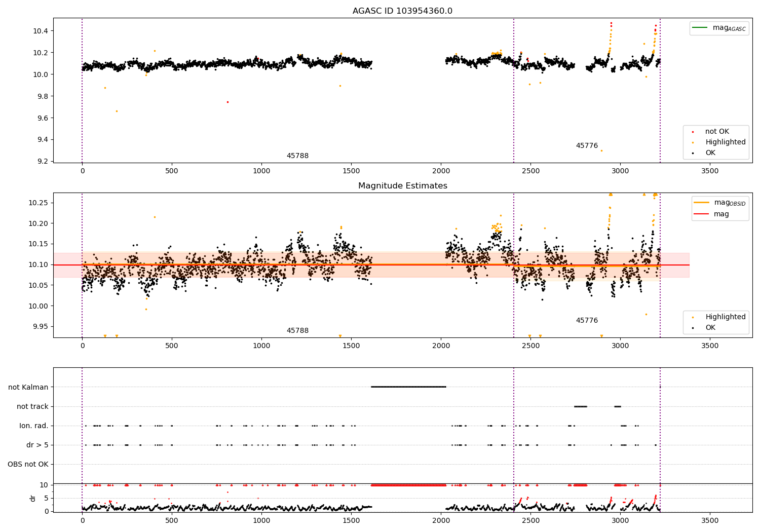Click the "OBS not OK" row label

pyautogui.click(x=28, y=465)
